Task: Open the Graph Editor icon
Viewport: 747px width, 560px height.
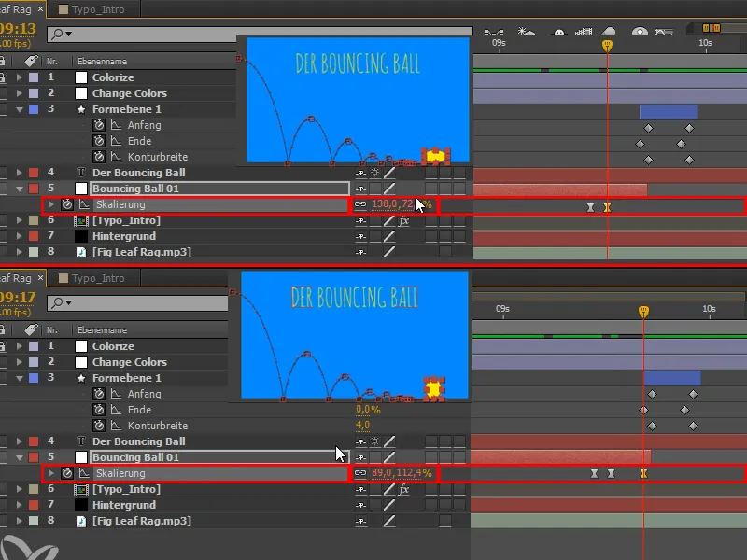Action: pos(664,32)
